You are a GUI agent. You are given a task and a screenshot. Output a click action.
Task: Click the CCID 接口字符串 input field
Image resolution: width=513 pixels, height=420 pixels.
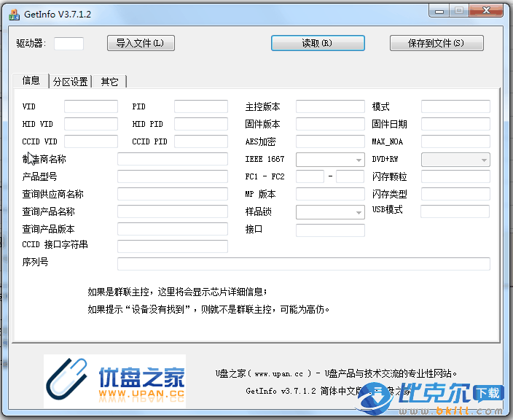173,246
